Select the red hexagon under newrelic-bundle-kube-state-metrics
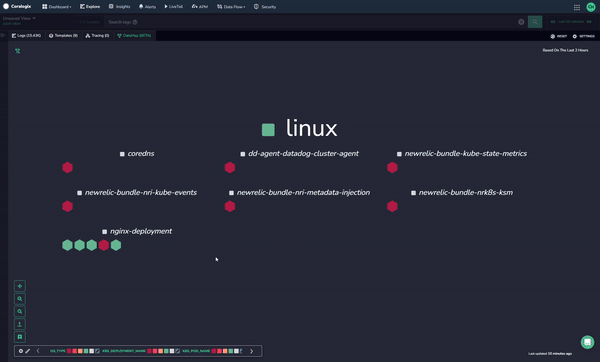The height and width of the screenshot is (362, 600). coord(392,168)
